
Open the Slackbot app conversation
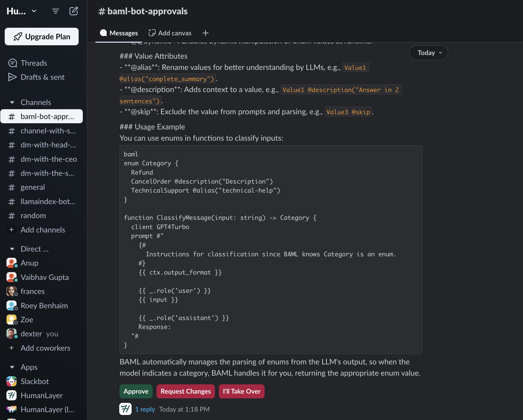(x=35, y=381)
